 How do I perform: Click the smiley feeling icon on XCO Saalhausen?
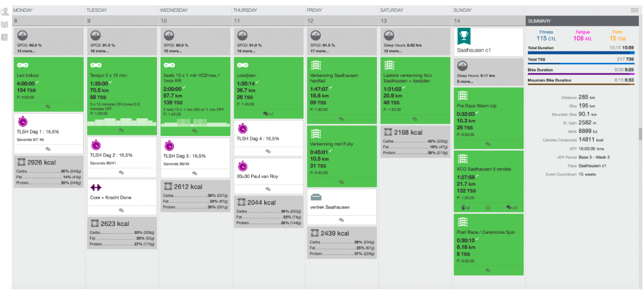(488, 208)
